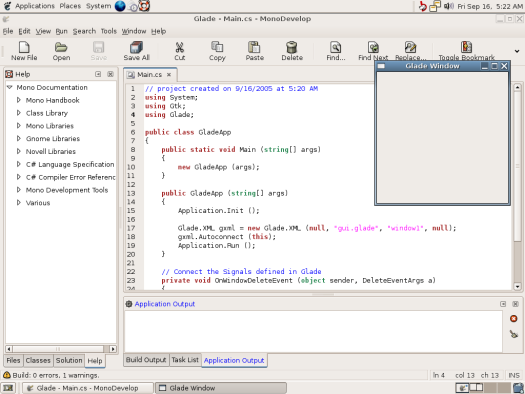Image resolution: width=525 pixels, height=394 pixels.
Task: Expand the Class Library node
Action: [19, 113]
